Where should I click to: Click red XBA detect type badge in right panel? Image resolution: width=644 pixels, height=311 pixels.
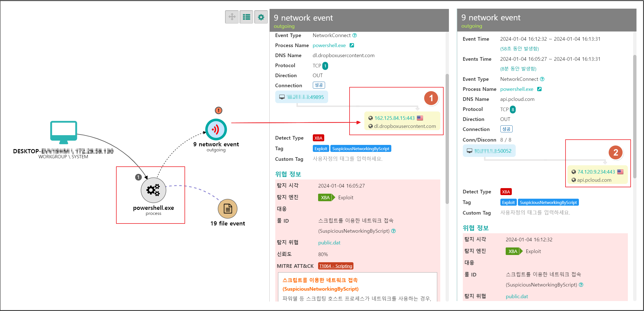506,192
